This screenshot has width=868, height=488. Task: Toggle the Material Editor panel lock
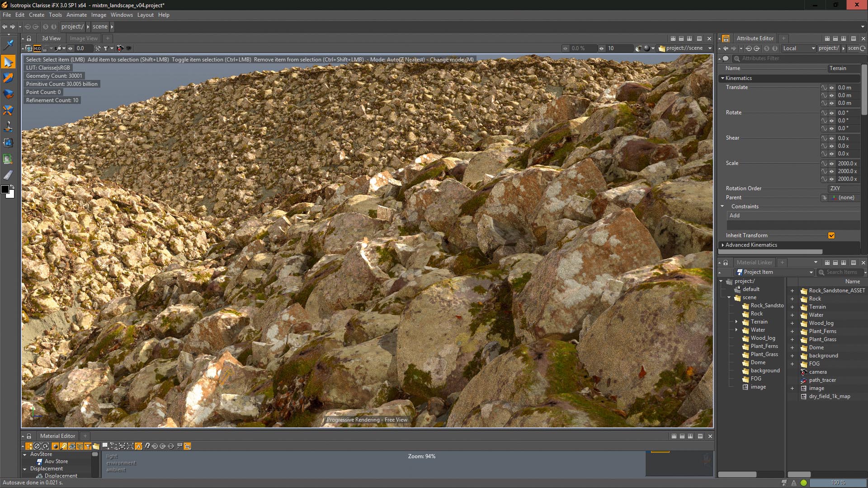(x=29, y=436)
